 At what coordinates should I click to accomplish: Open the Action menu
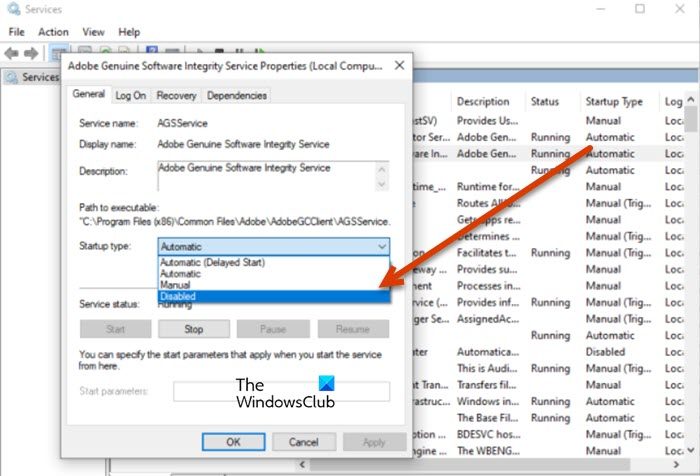[x=54, y=32]
